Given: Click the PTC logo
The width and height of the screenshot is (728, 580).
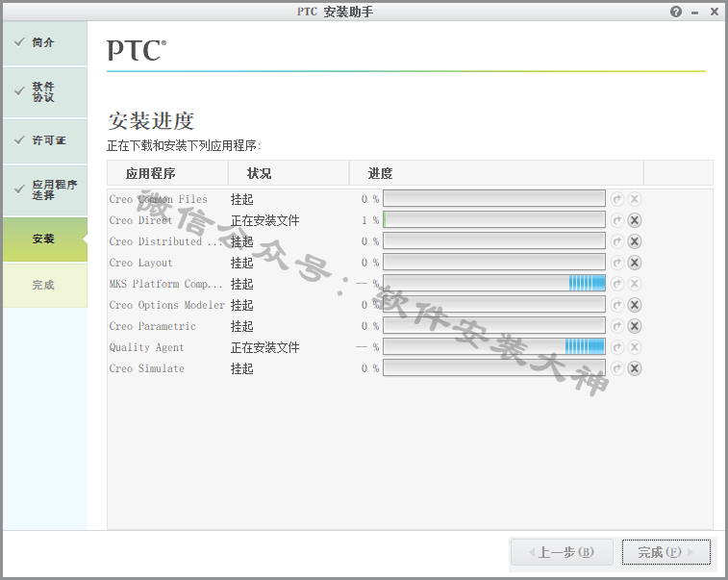Looking at the screenshot, I should [x=137, y=50].
